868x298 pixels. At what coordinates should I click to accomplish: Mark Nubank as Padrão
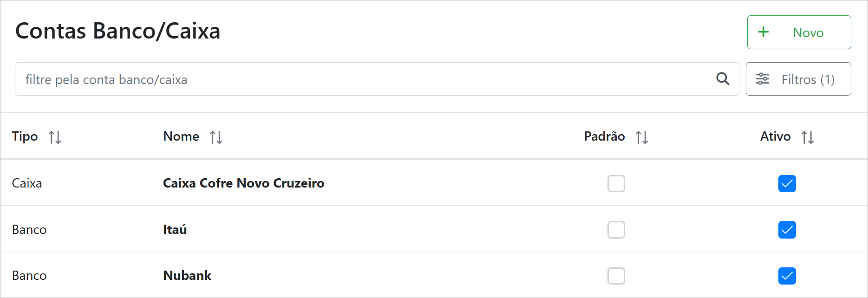click(616, 276)
